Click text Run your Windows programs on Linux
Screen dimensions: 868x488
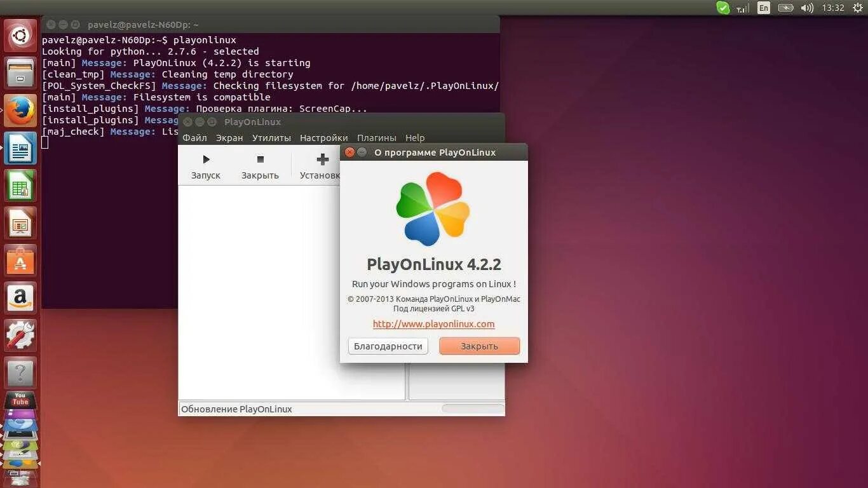point(434,284)
